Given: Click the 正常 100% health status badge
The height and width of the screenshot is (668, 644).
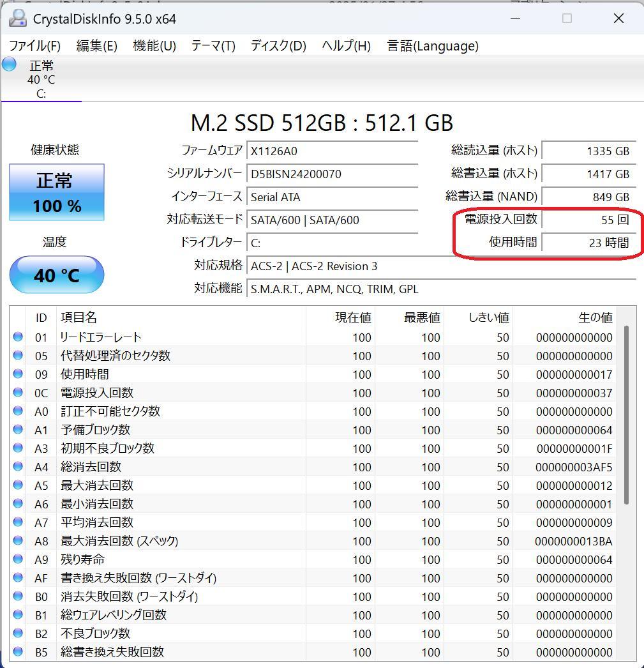Looking at the screenshot, I should [56, 191].
